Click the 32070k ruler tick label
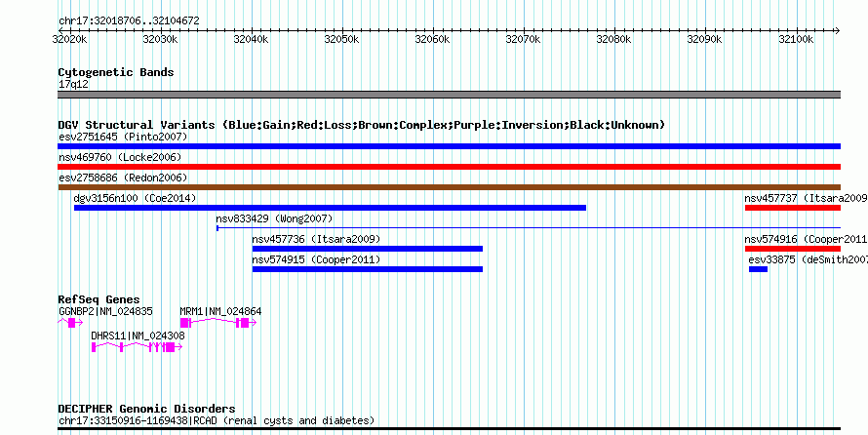Viewport: 868px width, 435px height. pyautogui.click(x=523, y=39)
